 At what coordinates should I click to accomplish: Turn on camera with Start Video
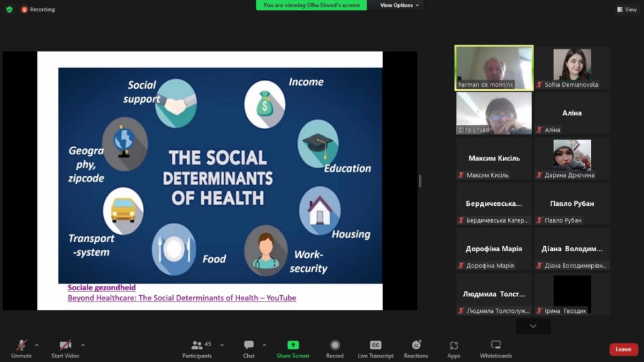65,345
